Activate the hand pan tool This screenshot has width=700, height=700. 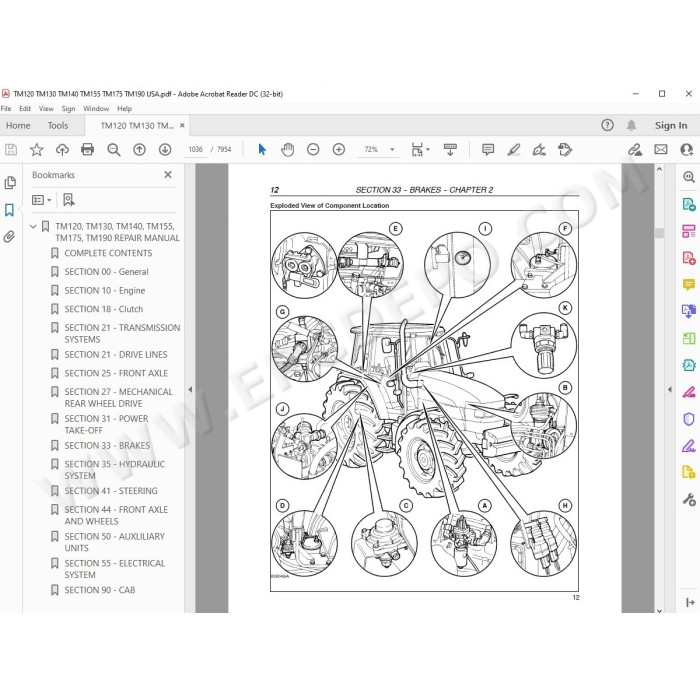[x=288, y=150]
